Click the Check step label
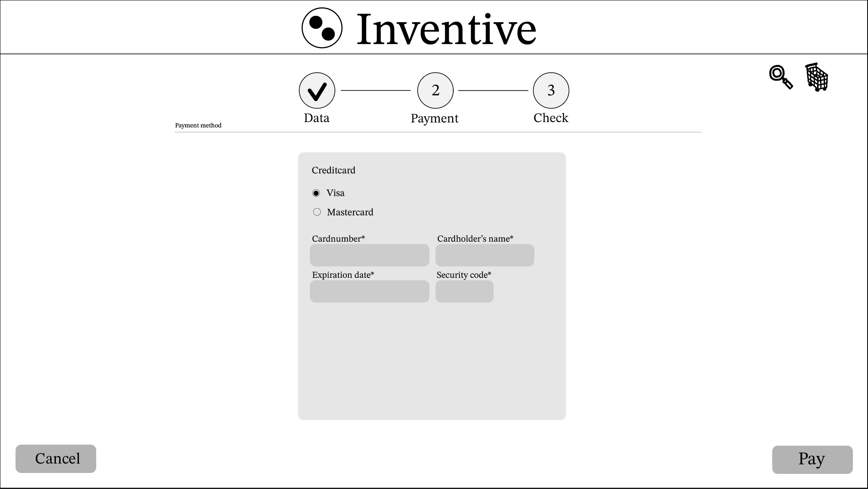Viewport: 868px width, 489px height. (x=551, y=118)
